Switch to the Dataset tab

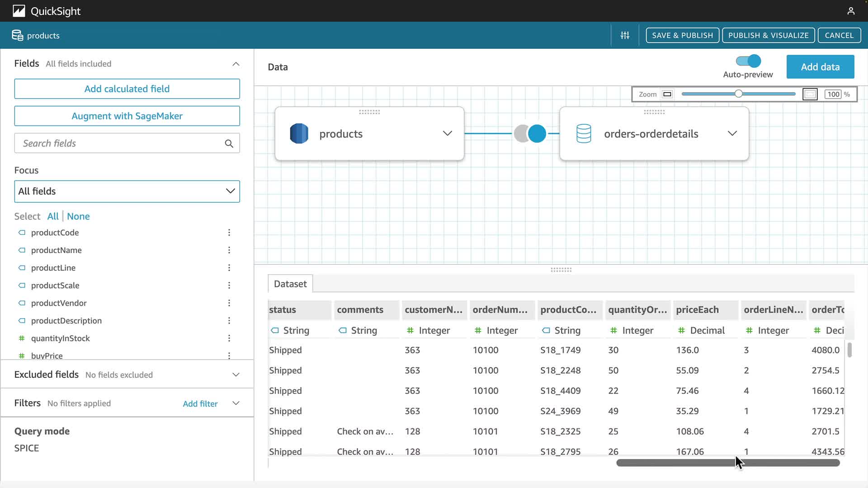tap(290, 284)
